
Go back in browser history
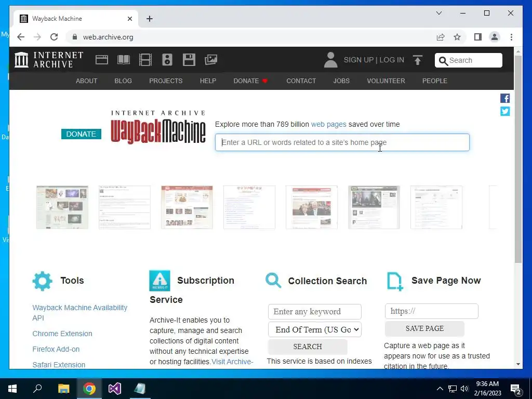click(x=21, y=37)
